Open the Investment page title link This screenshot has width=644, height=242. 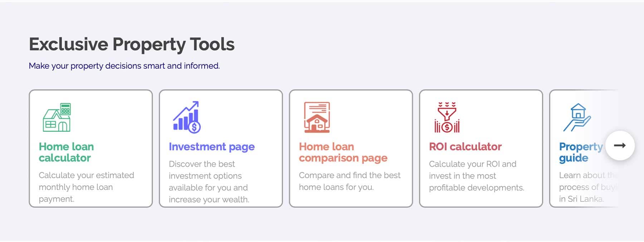(212, 147)
